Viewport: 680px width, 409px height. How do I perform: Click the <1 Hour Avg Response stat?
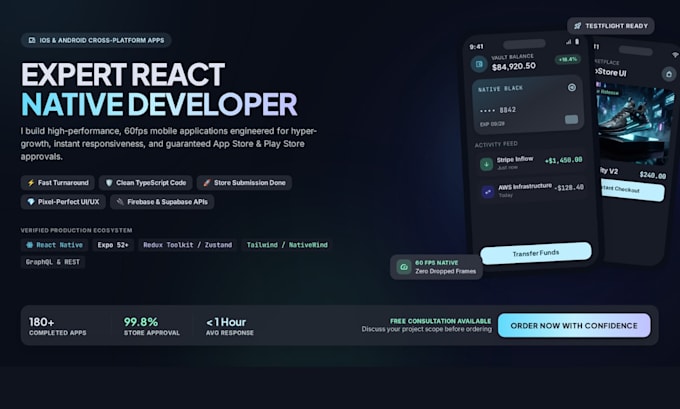(x=230, y=326)
